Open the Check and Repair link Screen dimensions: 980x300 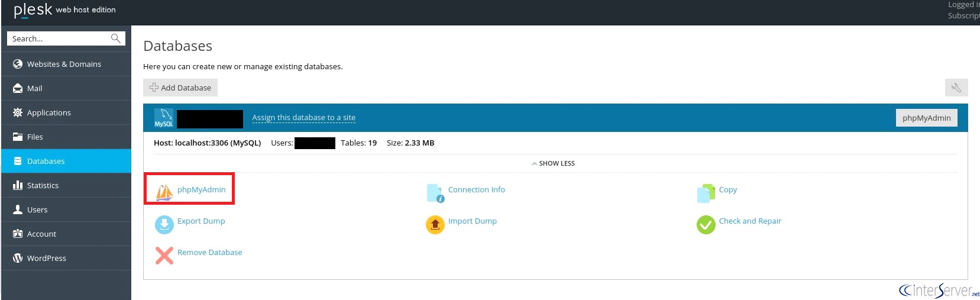[750, 221]
